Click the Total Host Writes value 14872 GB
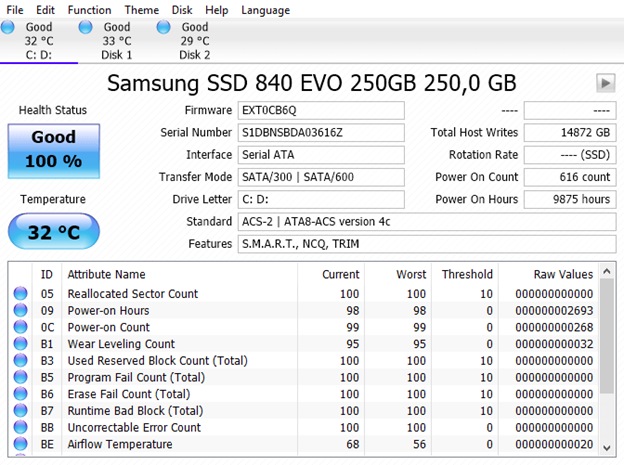This screenshot has height=465, width=624. point(570,133)
